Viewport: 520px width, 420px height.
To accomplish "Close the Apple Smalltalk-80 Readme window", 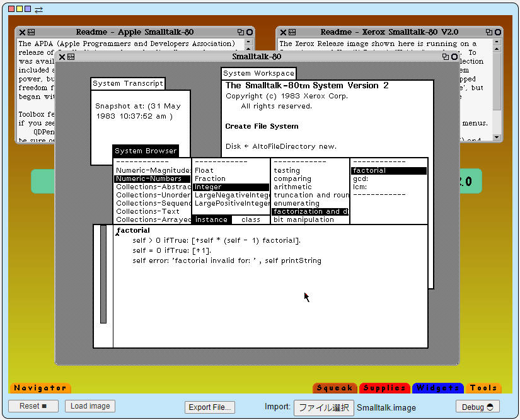I will point(22,32).
